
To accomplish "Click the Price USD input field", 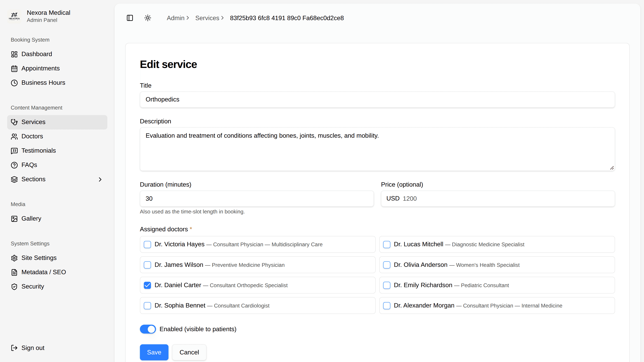I will point(498,199).
